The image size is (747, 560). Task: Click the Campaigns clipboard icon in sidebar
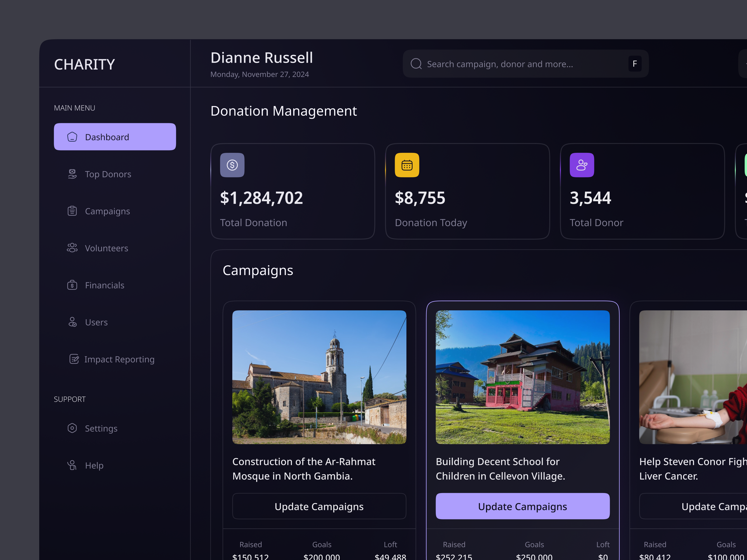click(72, 211)
